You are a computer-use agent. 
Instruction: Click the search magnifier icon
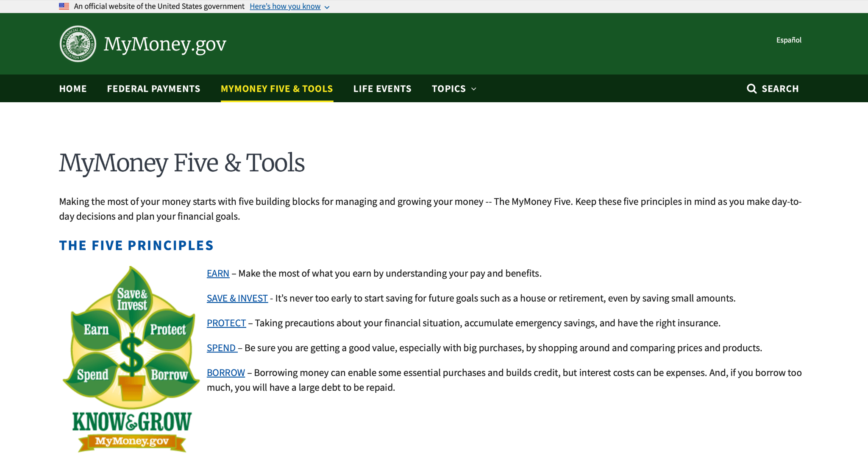[751, 89]
